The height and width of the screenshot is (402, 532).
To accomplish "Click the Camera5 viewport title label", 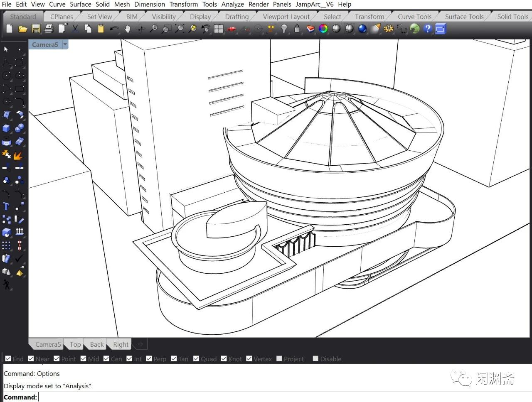I will [45, 44].
